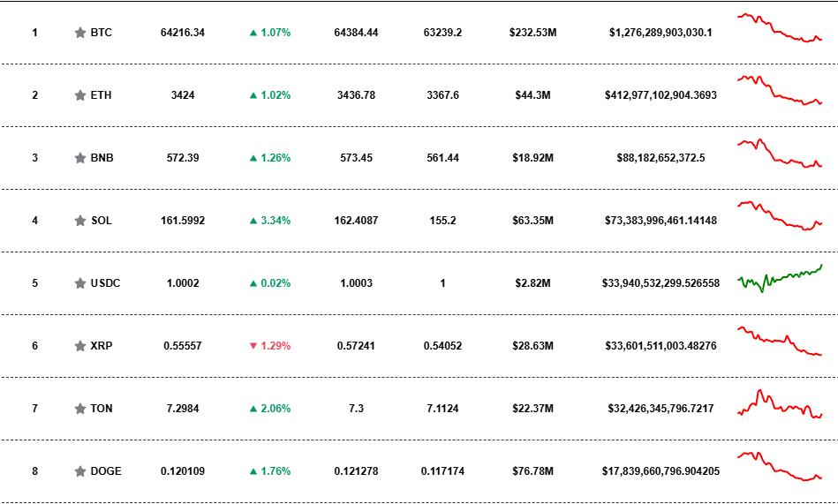
Task: Open the ETH coin page
Action: pyautogui.click(x=101, y=95)
